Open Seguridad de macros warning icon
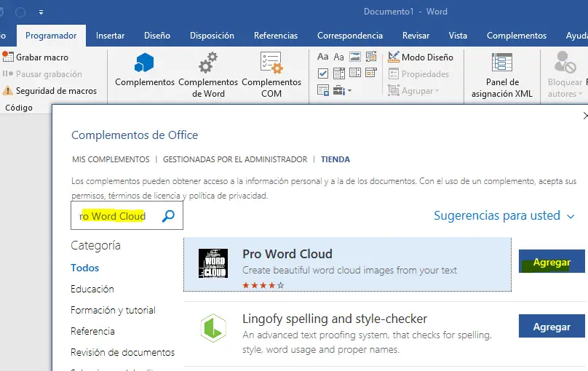The image size is (588, 371). [x=7, y=90]
